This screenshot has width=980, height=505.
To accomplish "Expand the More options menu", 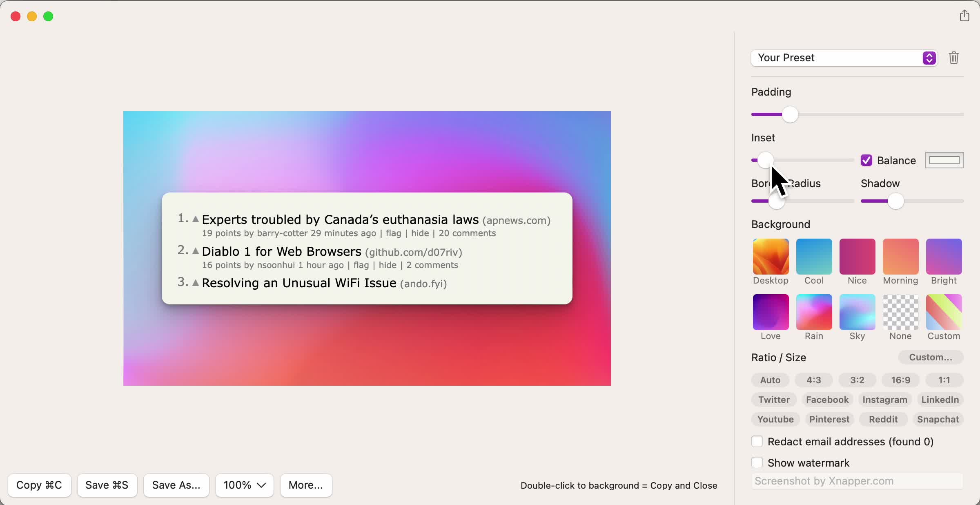I will coord(306,485).
